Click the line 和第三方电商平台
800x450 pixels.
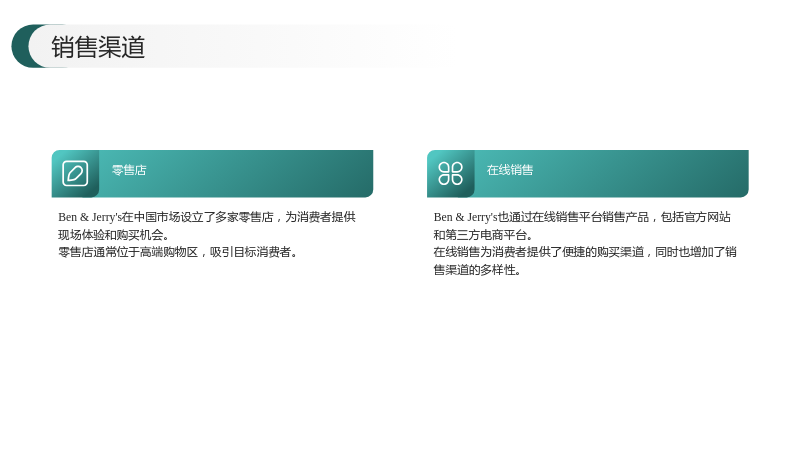coord(483,235)
